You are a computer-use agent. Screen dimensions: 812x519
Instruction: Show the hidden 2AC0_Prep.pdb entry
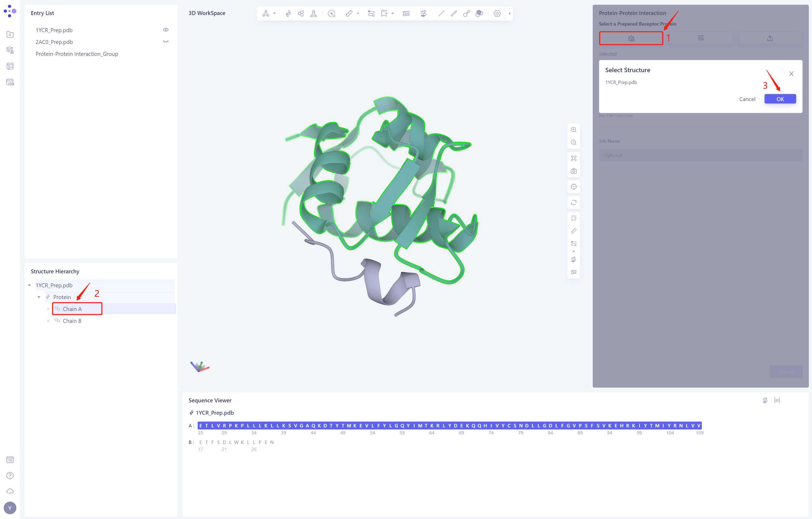tap(166, 41)
